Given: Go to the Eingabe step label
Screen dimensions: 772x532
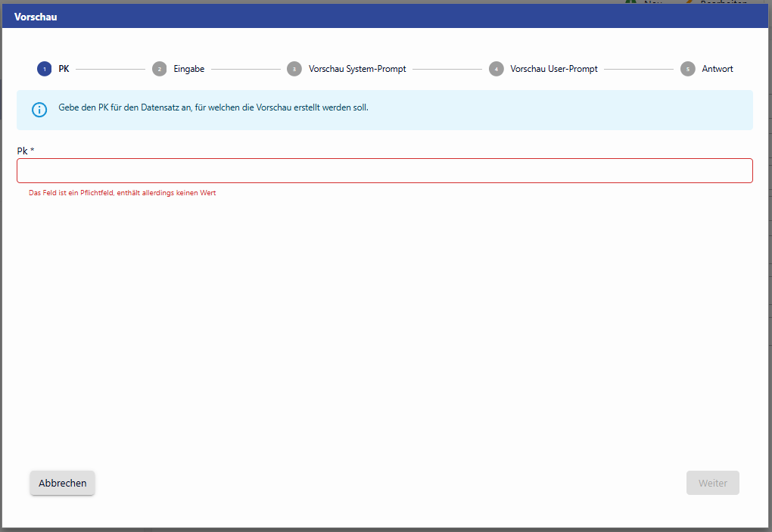Looking at the screenshot, I should (x=188, y=69).
